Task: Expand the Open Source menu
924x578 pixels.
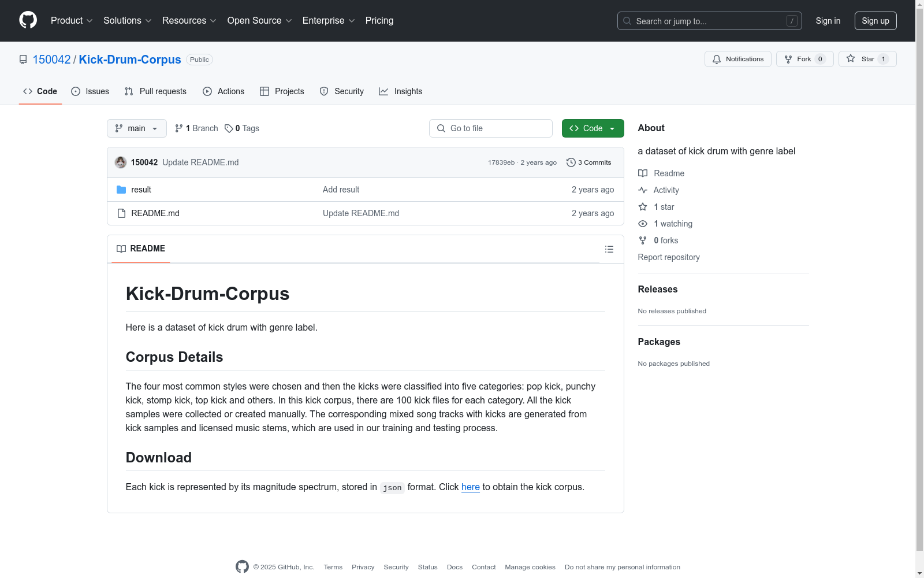Action: [260, 21]
